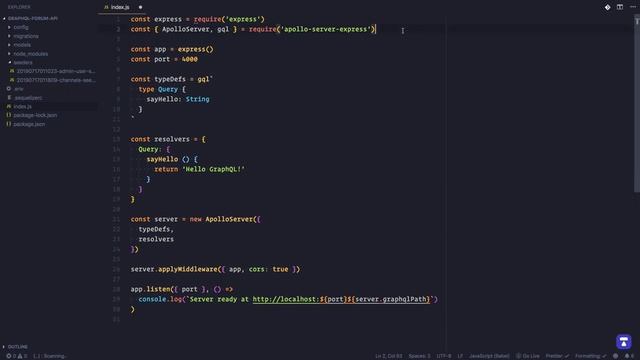Screen dimensions: 640x360
Task: Click the EXPLORER panel title
Action: click(x=19, y=7)
